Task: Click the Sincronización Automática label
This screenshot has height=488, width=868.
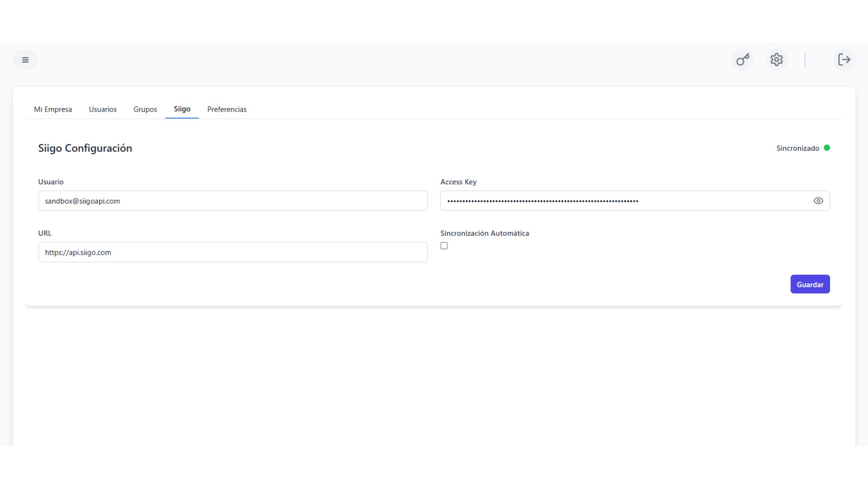Action: pos(485,233)
